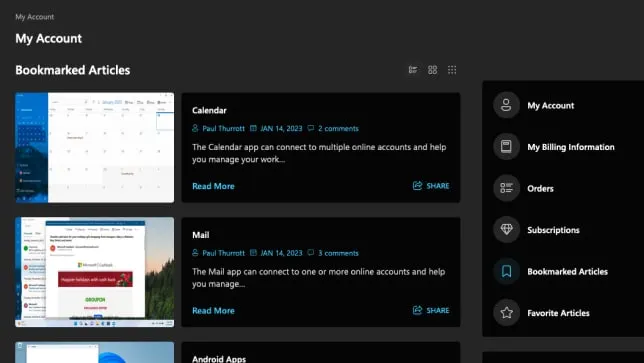Click the Favorite Articles star icon

click(506, 312)
